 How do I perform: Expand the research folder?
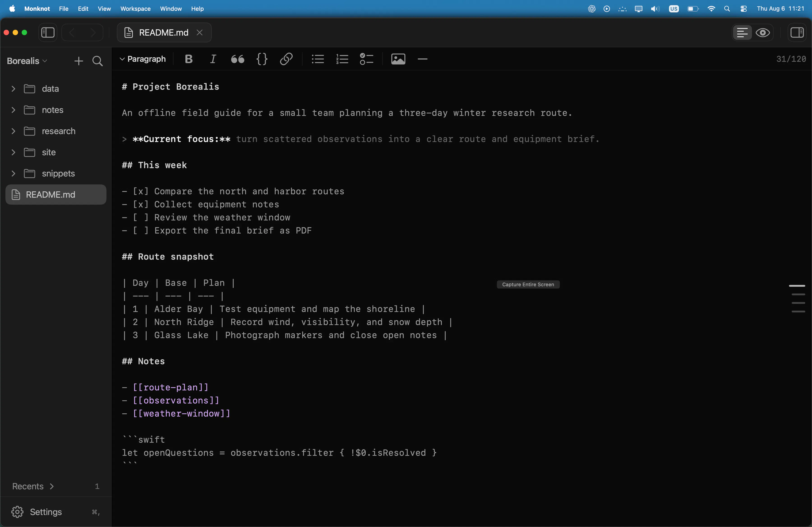click(13, 131)
